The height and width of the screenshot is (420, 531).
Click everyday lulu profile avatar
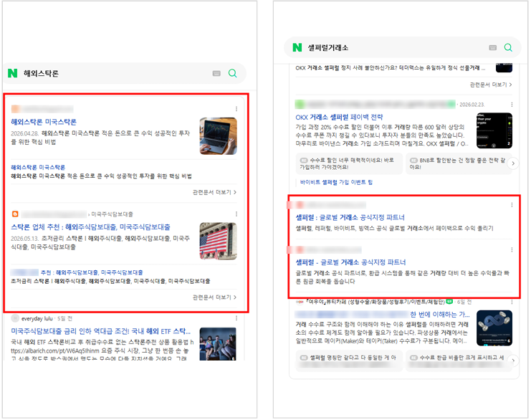pyautogui.click(x=15, y=318)
